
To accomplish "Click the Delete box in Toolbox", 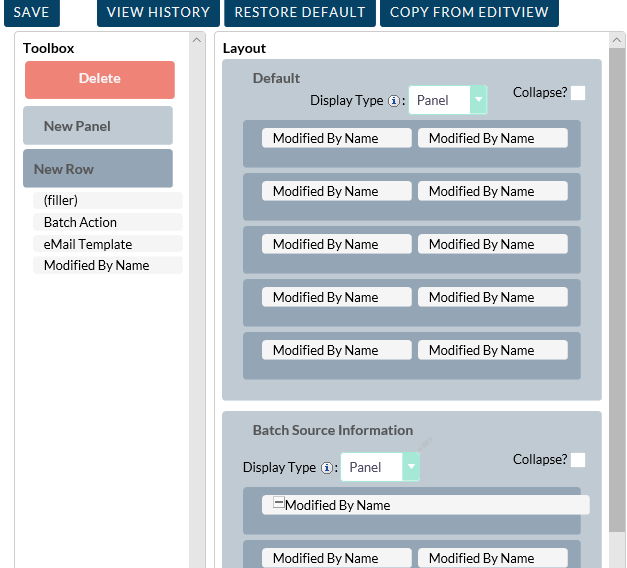I will (x=100, y=80).
